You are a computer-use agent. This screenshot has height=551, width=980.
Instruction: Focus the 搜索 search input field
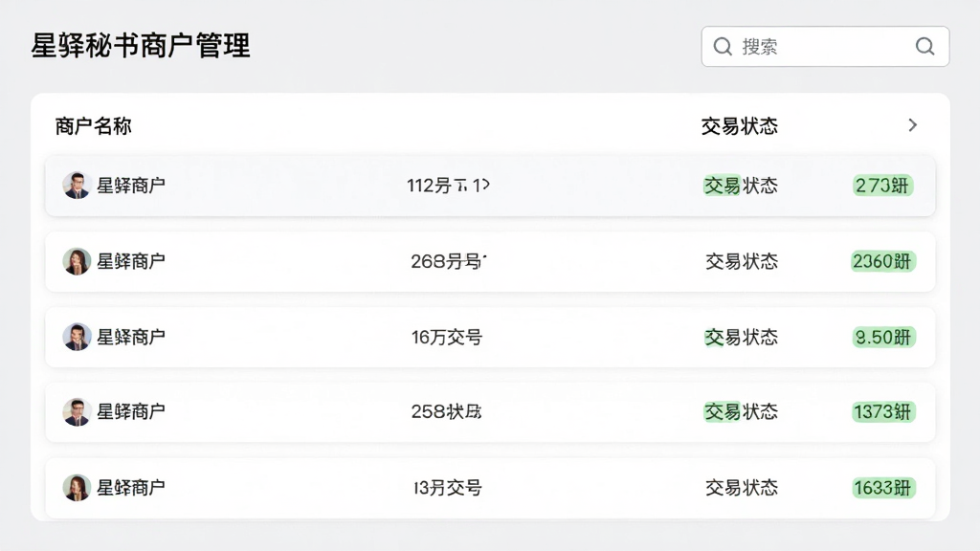(825, 46)
